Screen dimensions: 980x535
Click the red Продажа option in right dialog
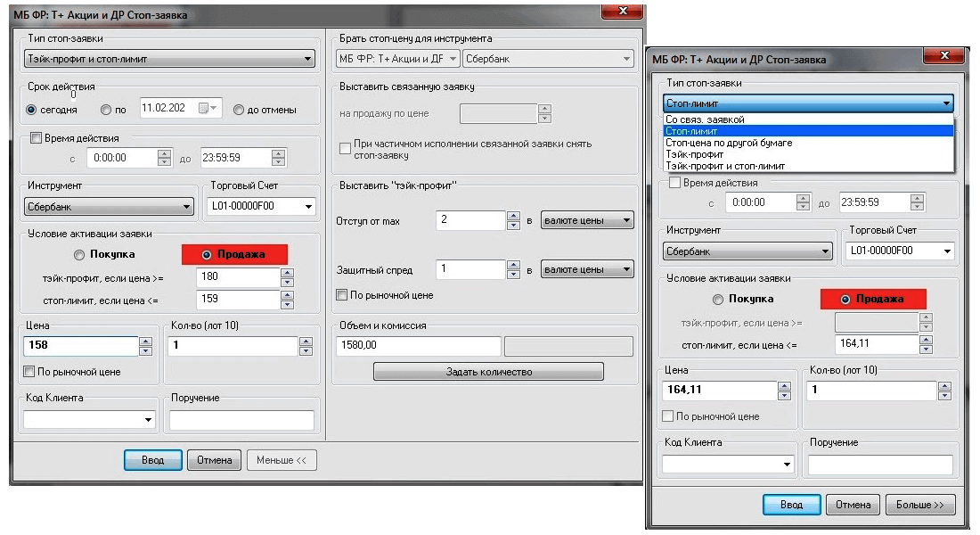(873, 299)
